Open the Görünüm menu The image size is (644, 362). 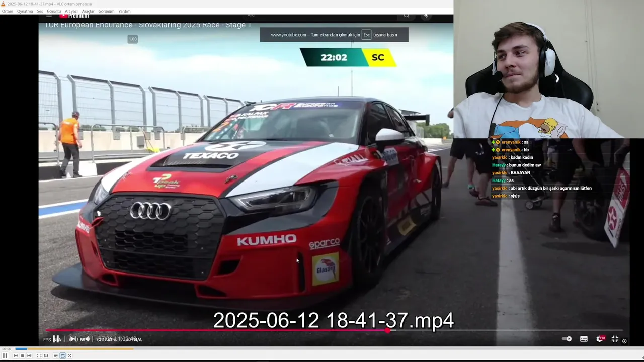106,11
